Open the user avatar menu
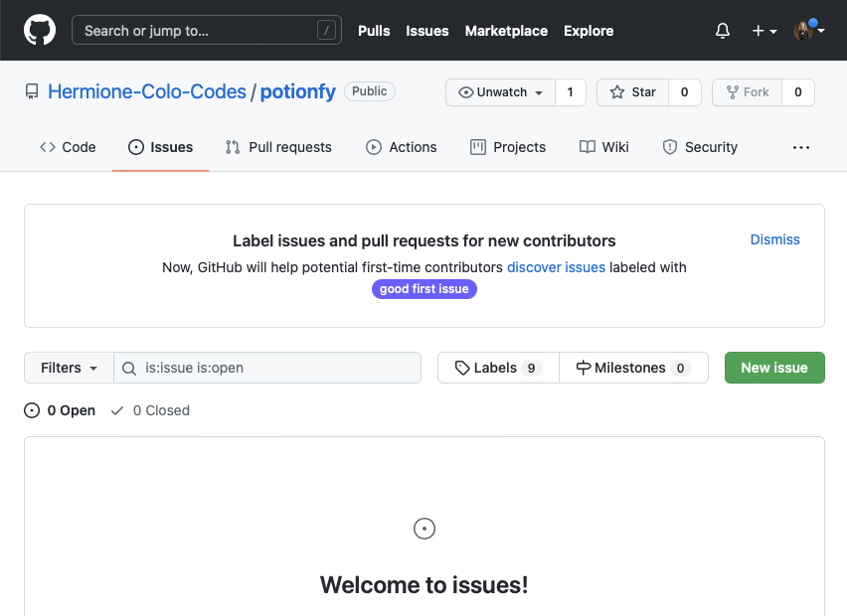This screenshot has width=847, height=616. coord(808,31)
